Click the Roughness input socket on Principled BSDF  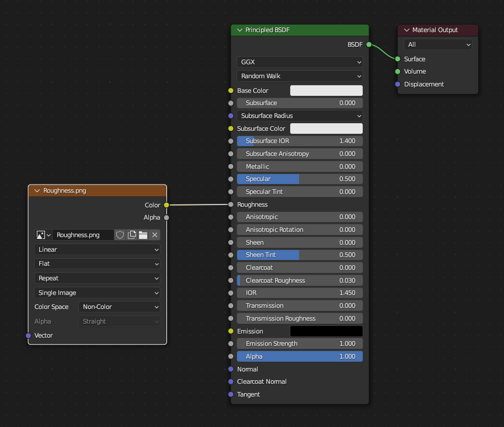tap(231, 204)
